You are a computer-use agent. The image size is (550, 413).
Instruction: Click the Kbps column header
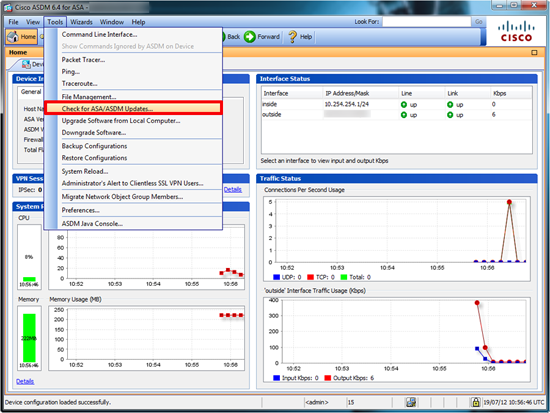pyautogui.click(x=511, y=93)
